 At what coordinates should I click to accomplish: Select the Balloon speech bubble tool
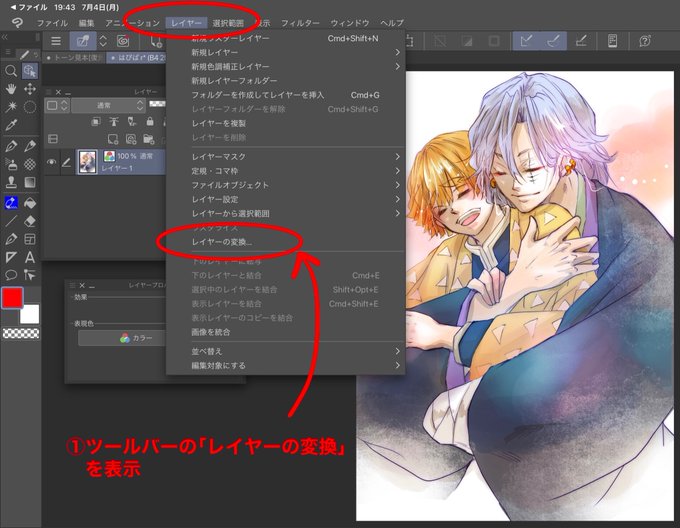coord(11,275)
